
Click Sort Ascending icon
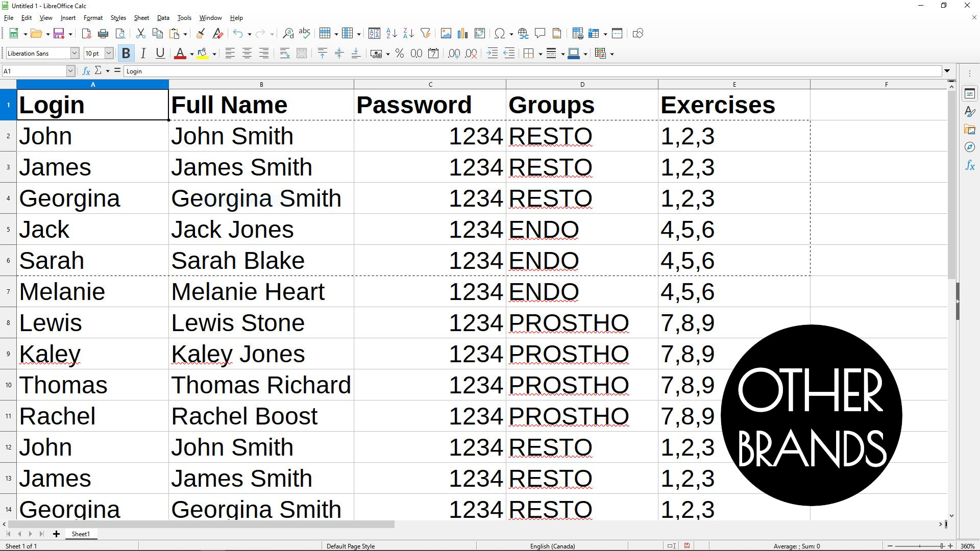[391, 34]
